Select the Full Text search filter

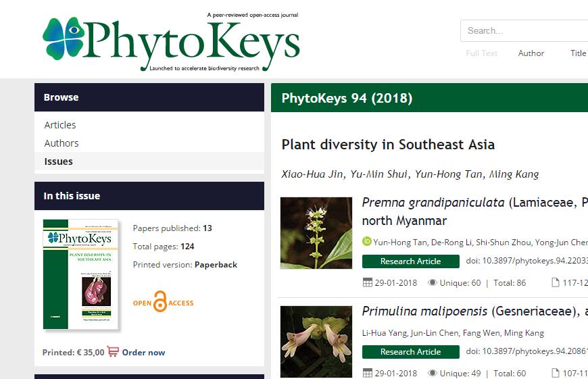pyautogui.click(x=481, y=53)
